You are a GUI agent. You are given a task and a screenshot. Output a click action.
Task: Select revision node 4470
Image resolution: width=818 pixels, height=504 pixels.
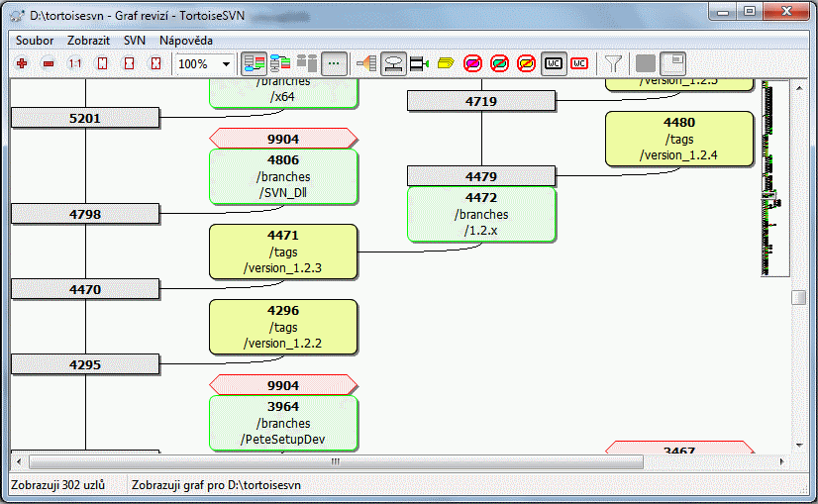[x=85, y=289]
